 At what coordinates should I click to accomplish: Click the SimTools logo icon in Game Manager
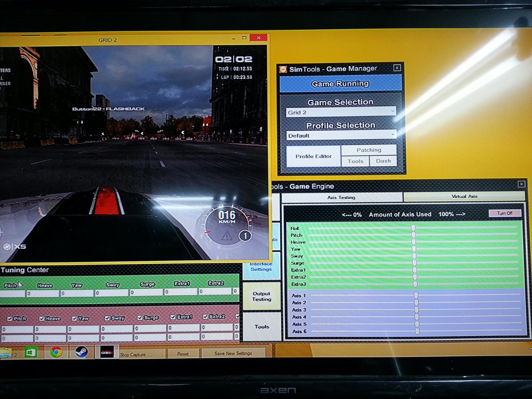click(x=283, y=69)
